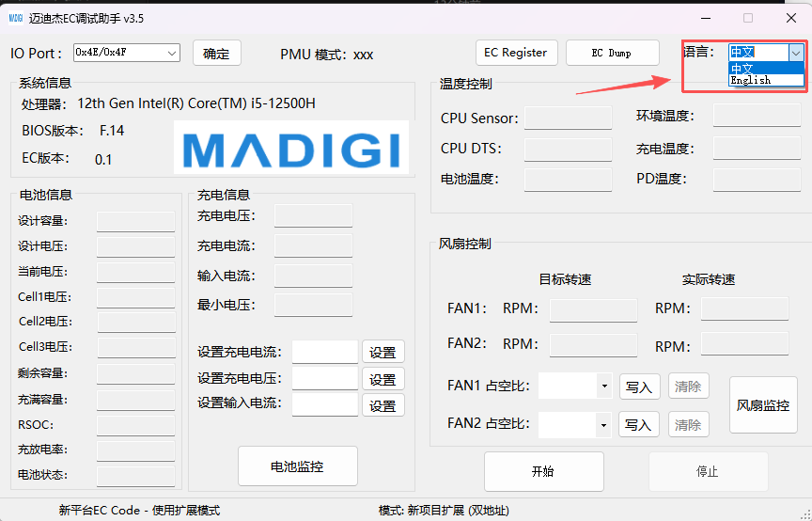812x521 pixels.
Task: Click 清除 button for FAN1 占空比
Action: 688,387
